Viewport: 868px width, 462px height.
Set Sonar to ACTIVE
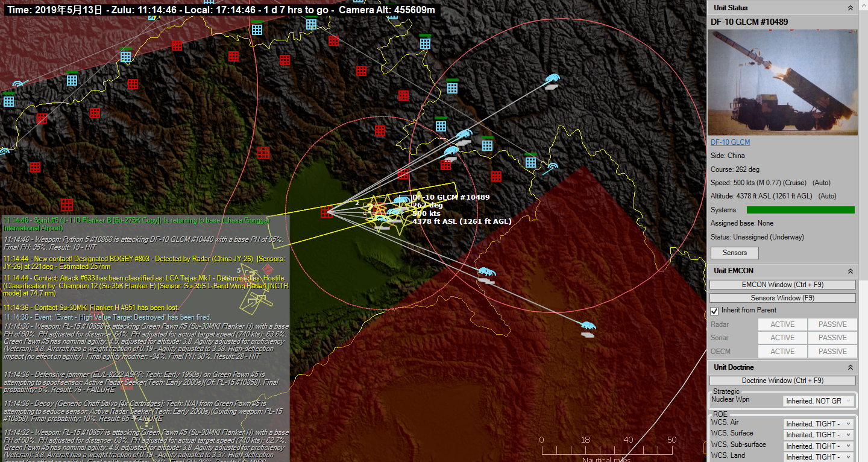point(782,338)
